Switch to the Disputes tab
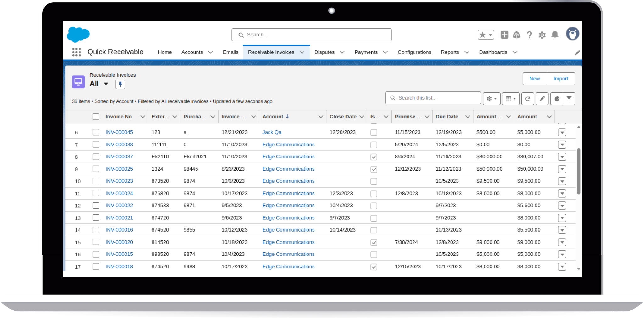Screen dimensions: 644x318 [325, 52]
